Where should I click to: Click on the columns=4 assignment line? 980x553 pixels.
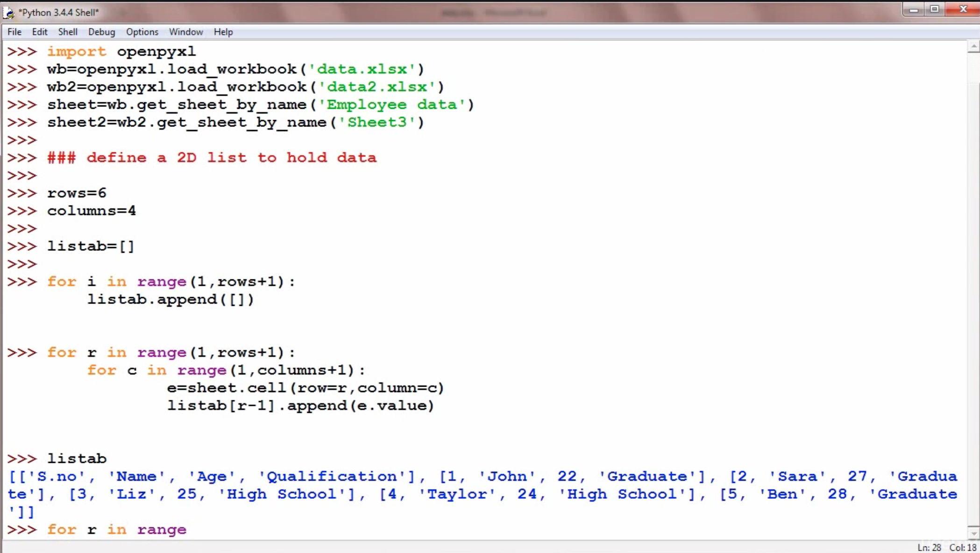point(92,211)
